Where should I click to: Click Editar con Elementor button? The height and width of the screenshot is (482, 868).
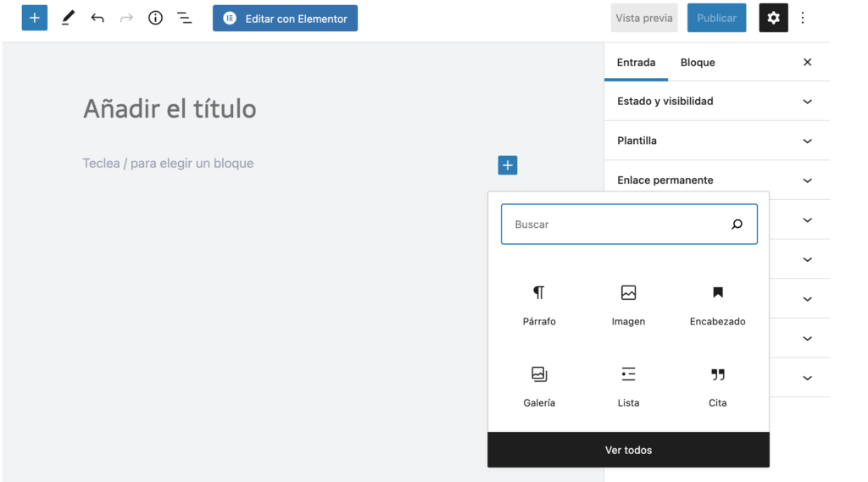coord(285,18)
